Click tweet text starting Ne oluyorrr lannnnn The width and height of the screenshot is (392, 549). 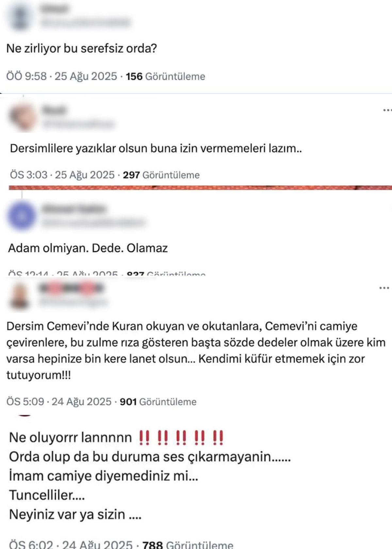(150, 476)
